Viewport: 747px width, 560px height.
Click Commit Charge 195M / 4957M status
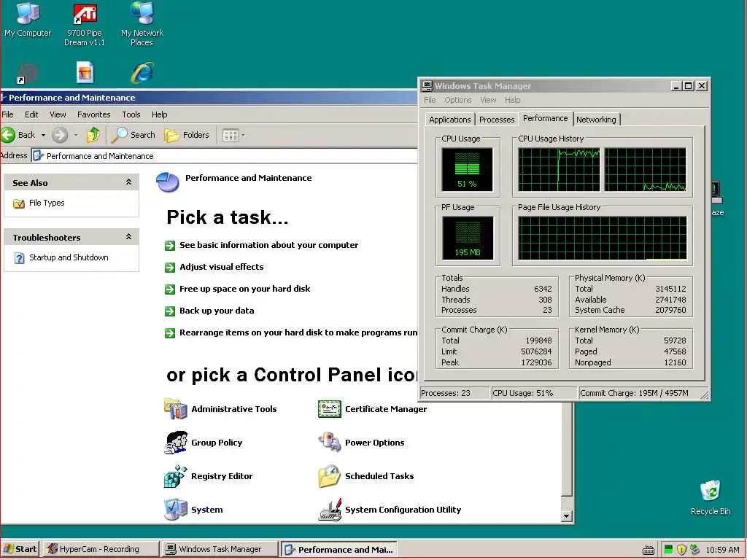[x=634, y=393]
